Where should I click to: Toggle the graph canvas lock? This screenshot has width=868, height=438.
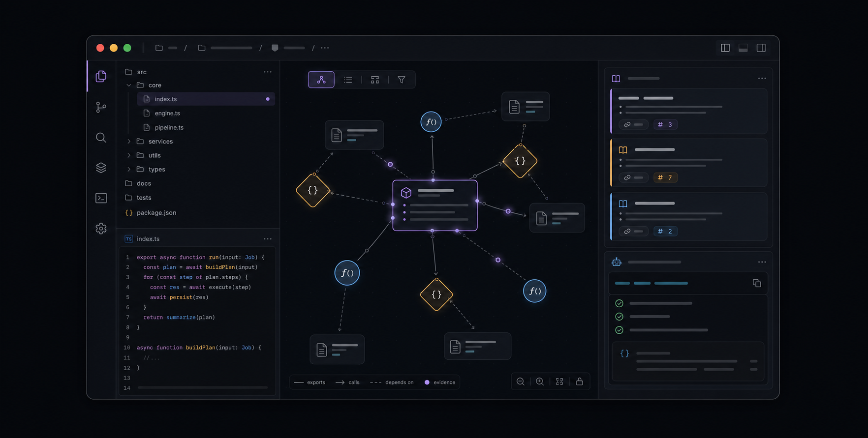click(x=580, y=382)
